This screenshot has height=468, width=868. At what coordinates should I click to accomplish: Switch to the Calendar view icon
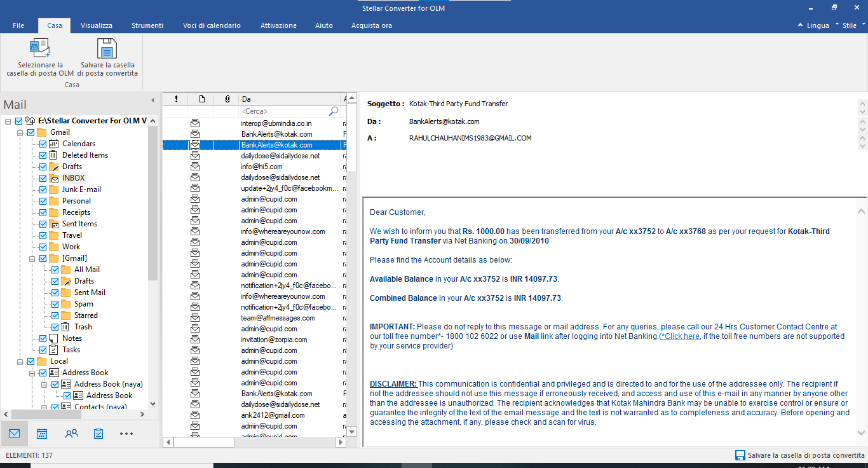click(x=42, y=434)
